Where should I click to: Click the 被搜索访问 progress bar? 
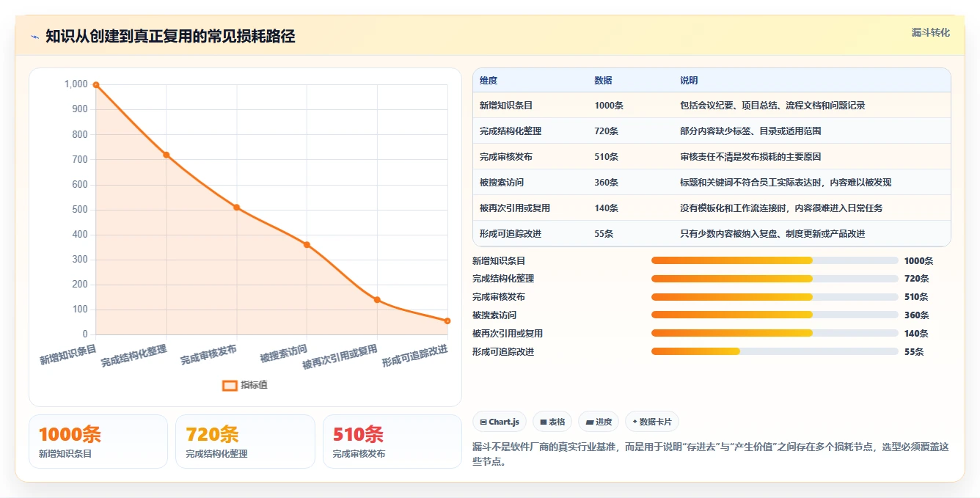coord(775,315)
